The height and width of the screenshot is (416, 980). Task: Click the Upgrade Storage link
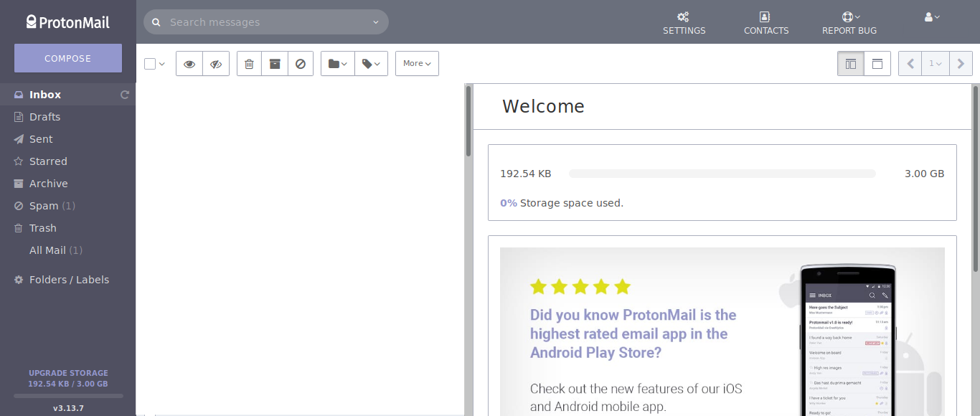tap(68, 373)
